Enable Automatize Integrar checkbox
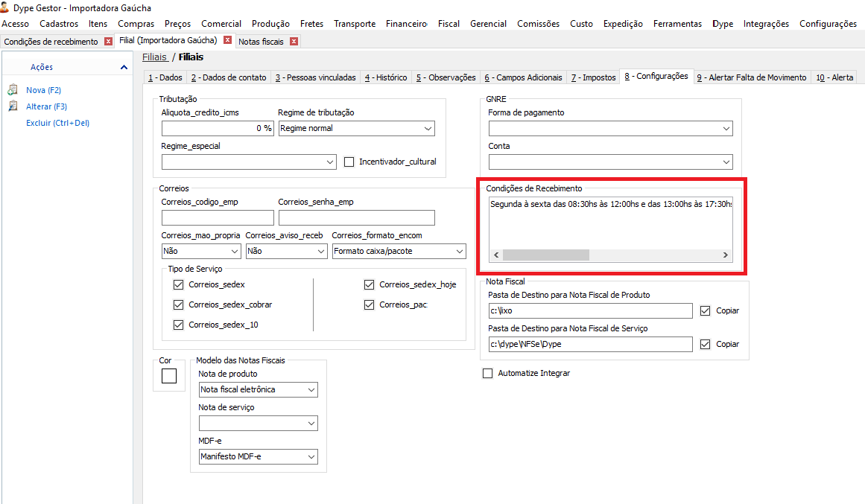Screen dimensions: 865x504 [488, 373]
